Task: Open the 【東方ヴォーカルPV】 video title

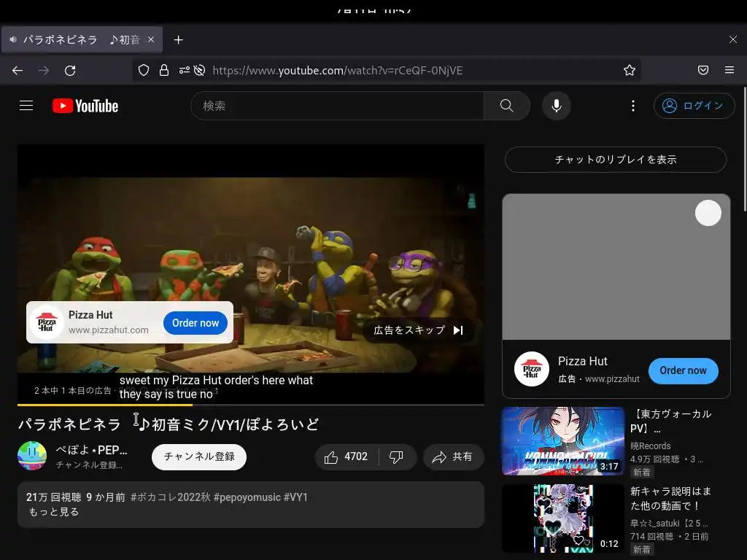Action: [x=671, y=421]
